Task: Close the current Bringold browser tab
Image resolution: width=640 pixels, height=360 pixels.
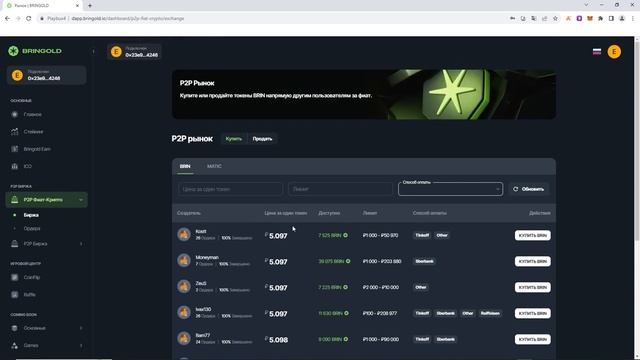Action: tap(77, 6)
